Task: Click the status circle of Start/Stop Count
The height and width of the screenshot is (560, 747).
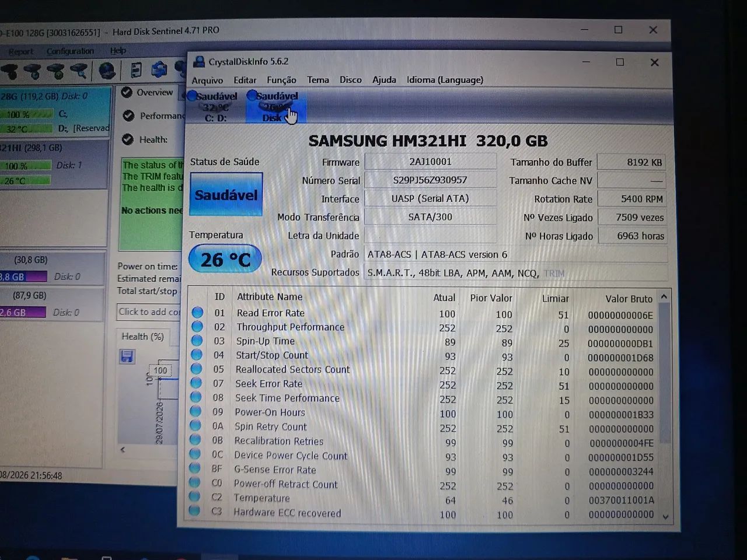Action: coord(197,355)
